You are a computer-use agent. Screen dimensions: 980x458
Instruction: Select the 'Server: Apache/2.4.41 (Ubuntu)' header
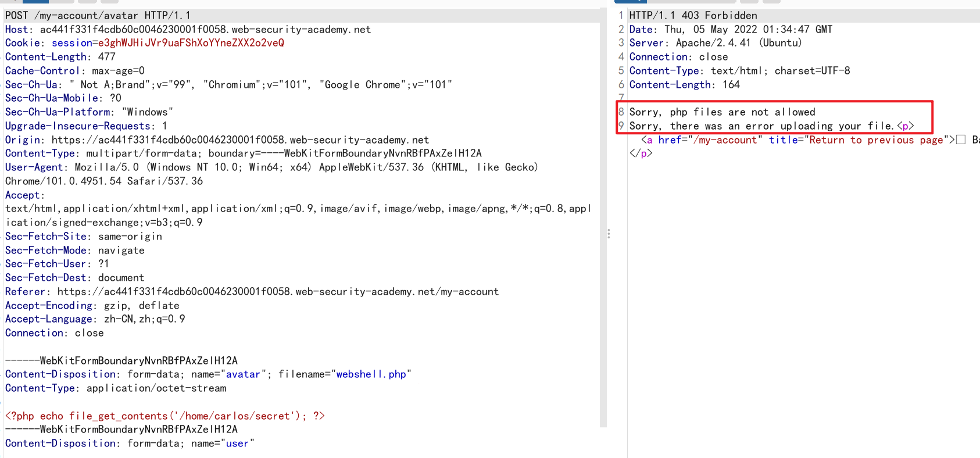(x=716, y=43)
